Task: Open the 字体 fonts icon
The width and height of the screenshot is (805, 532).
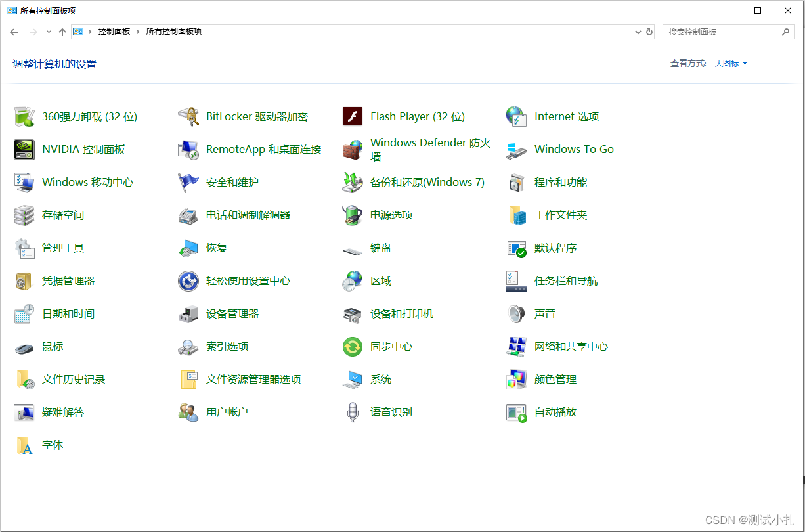Action: coord(24,445)
